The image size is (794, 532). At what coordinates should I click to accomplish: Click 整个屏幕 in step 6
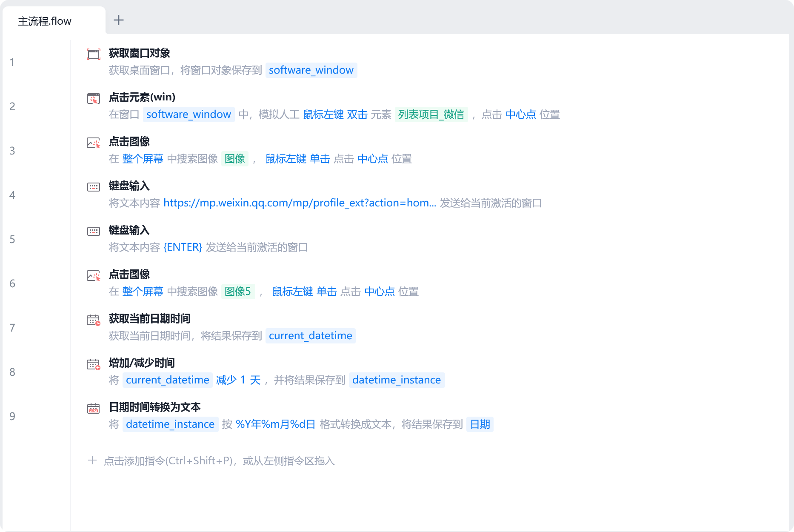(143, 292)
